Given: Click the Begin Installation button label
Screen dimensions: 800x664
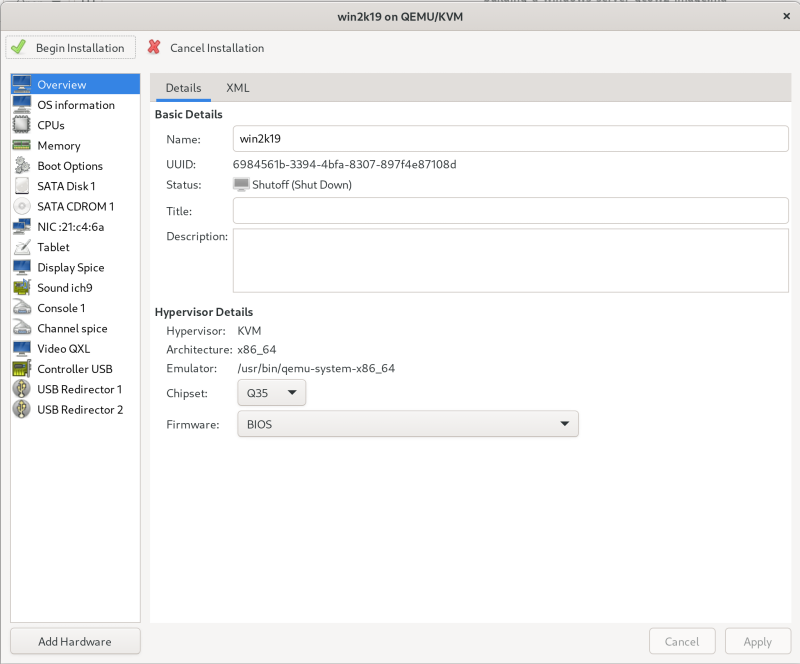Looking at the screenshot, I should coord(80,48).
